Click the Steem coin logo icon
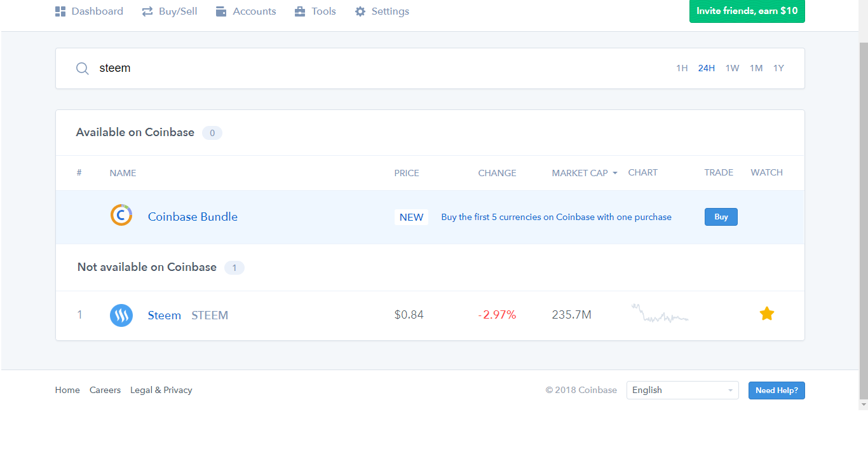 (x=121, y=315)
